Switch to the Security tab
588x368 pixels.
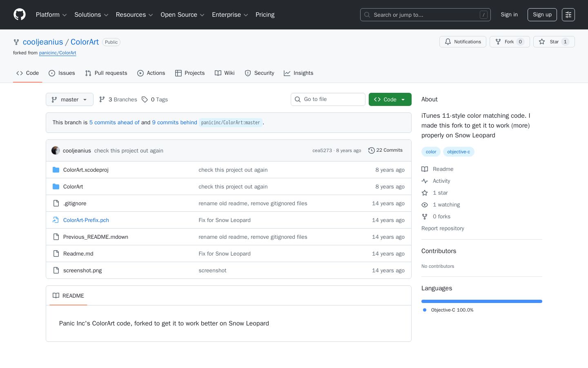coord(259,73)
